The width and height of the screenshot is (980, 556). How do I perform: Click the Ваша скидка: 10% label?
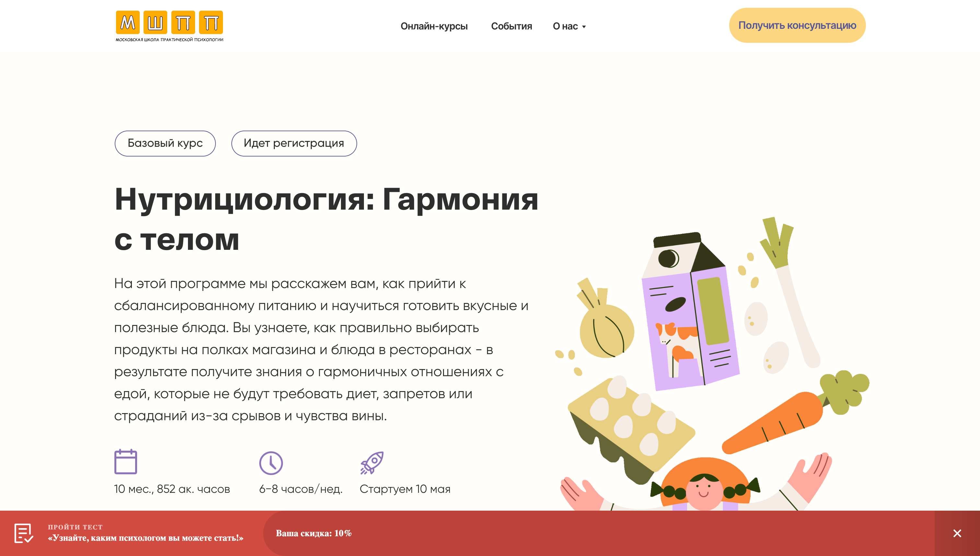[x=314, y=533]
